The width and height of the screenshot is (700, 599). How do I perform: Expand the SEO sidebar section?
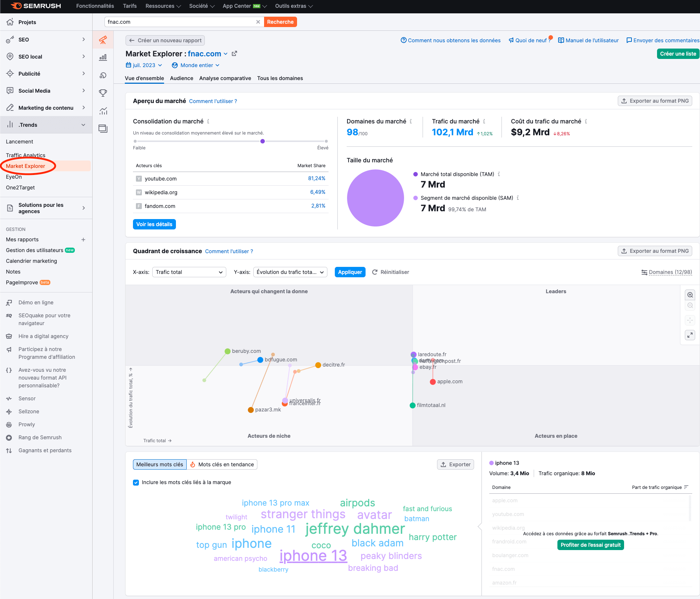tap(46, 40)
